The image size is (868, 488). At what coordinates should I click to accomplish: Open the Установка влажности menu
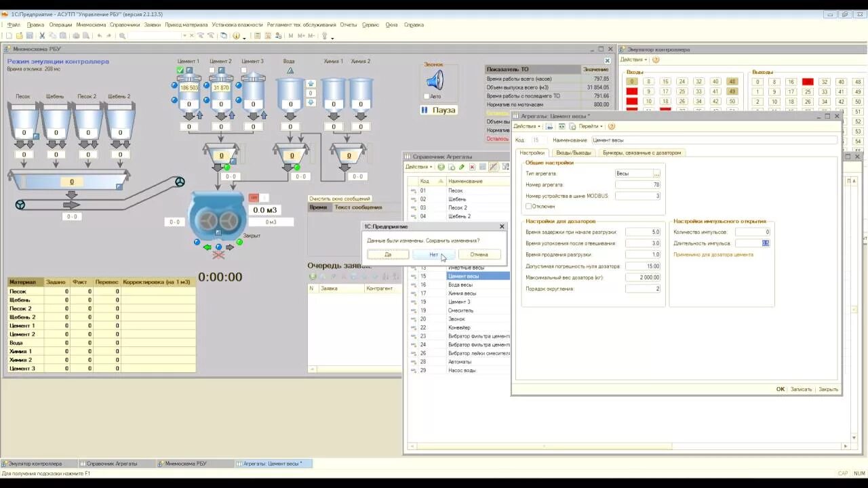click(237, 24)
